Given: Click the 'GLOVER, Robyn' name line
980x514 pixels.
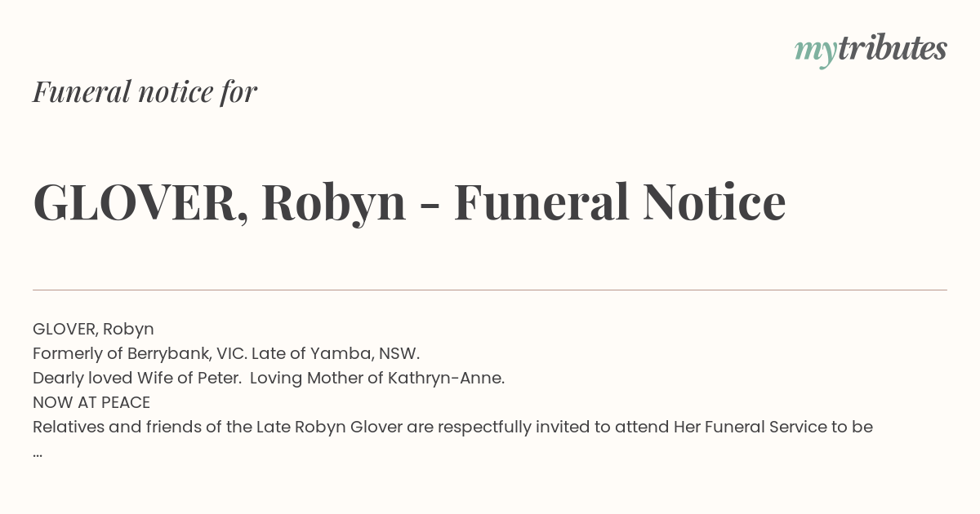Looking at the screenshot, I should pos(93,330).
